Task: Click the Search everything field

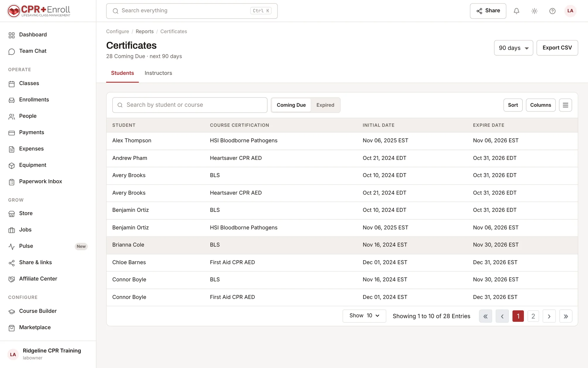Action: [x=192, y=11]
